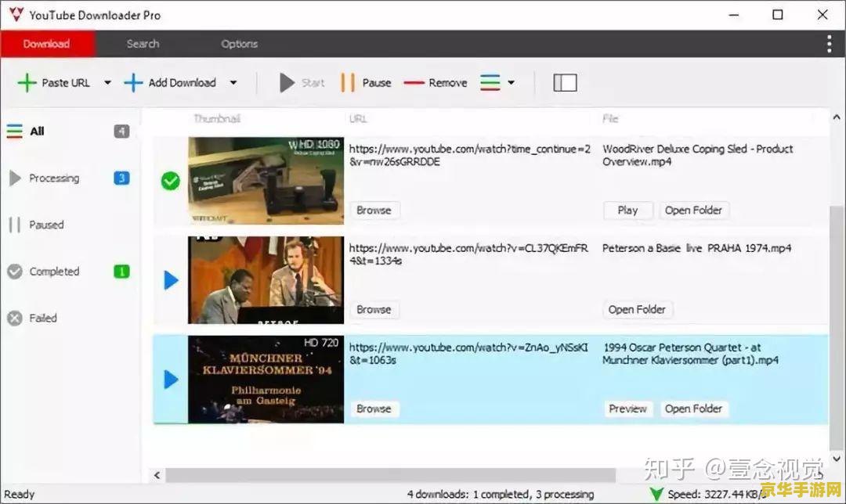The image size is (846, 504).
Task: Click the green Paste URL plus icon
Action: point(27,83)
